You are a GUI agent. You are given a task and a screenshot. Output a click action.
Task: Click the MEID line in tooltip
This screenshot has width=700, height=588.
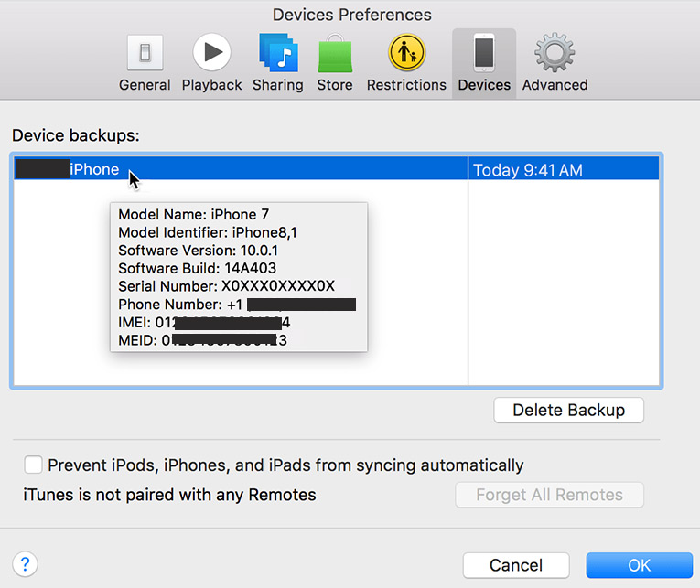[x=202, y=340]
